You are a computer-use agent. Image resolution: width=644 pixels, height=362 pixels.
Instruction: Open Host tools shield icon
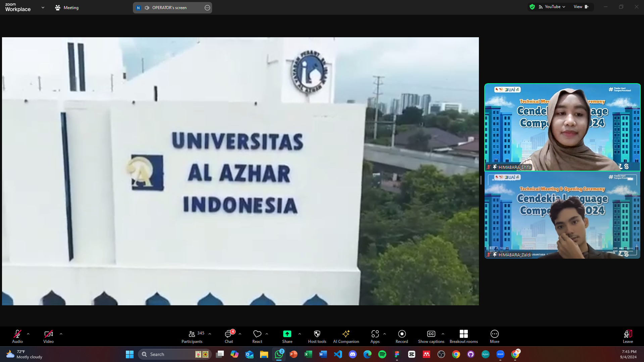317,337
